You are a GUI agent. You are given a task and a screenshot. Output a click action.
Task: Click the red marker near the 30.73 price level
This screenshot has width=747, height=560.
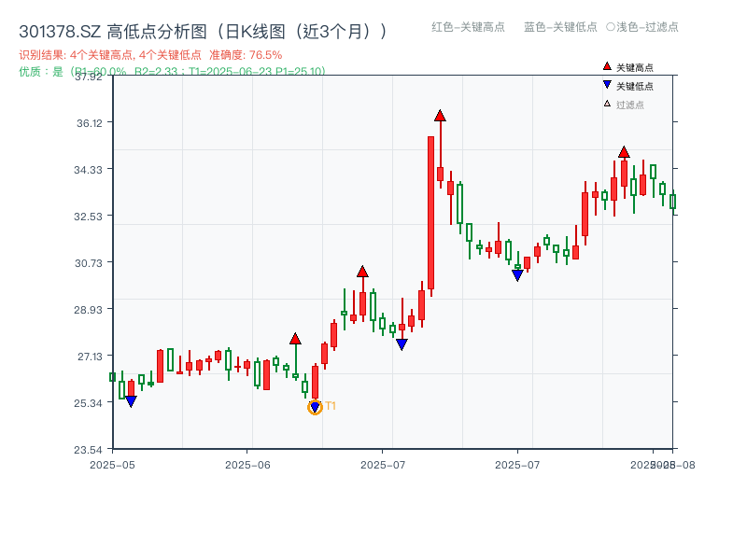point(362,271)
